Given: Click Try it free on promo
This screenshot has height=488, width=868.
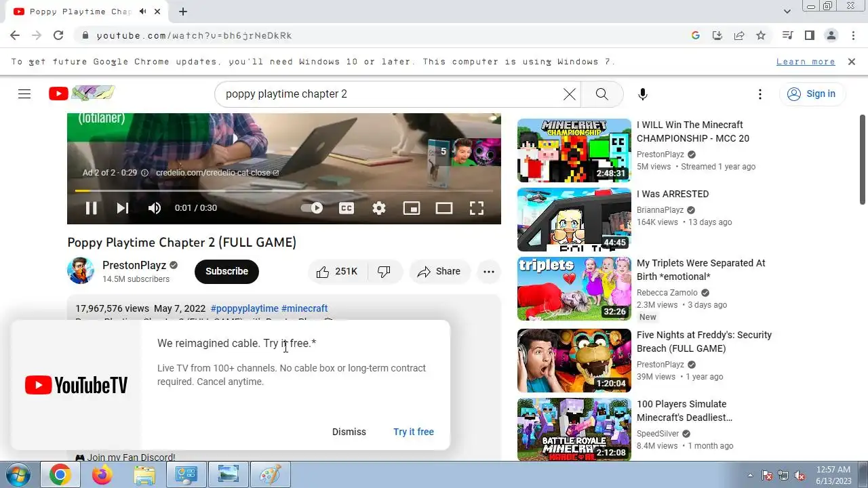Looking at the screenshot, I should click(414, 432).
